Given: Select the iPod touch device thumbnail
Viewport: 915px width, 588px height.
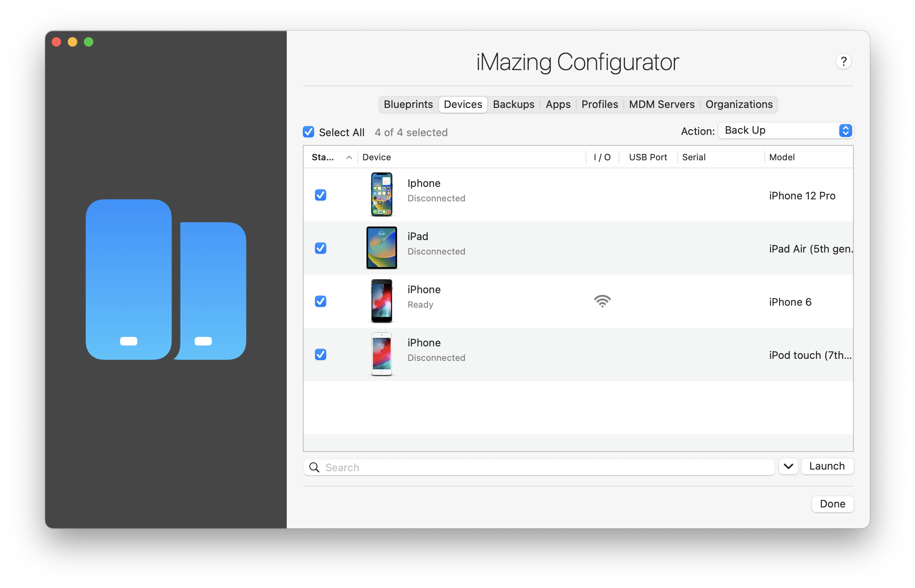Looking at the screenshot, I should 381,354.
